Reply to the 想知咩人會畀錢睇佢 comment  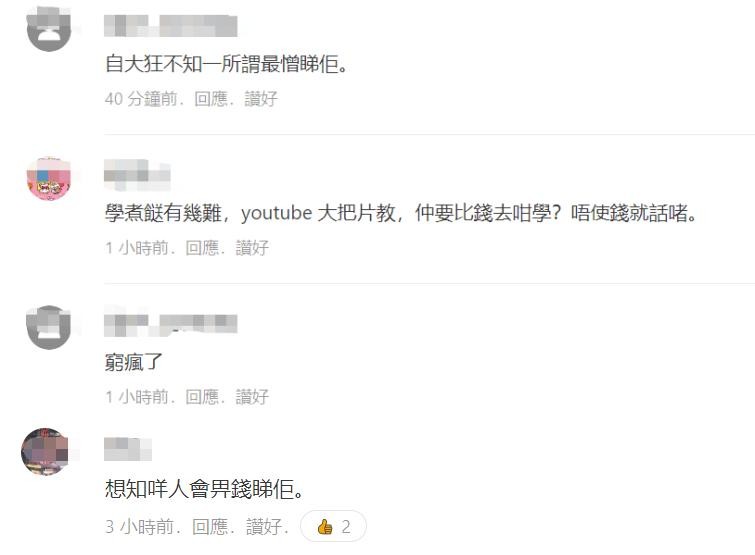point(210,527)
